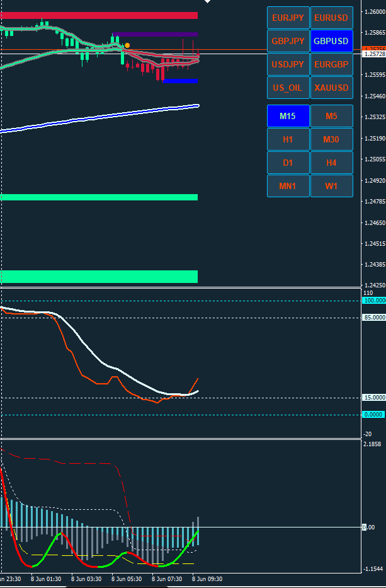This screenshot has height=588, width=386.
Task: Click the orange signal dot on chart
Action: pyautogui.click(x=127, y=45)
